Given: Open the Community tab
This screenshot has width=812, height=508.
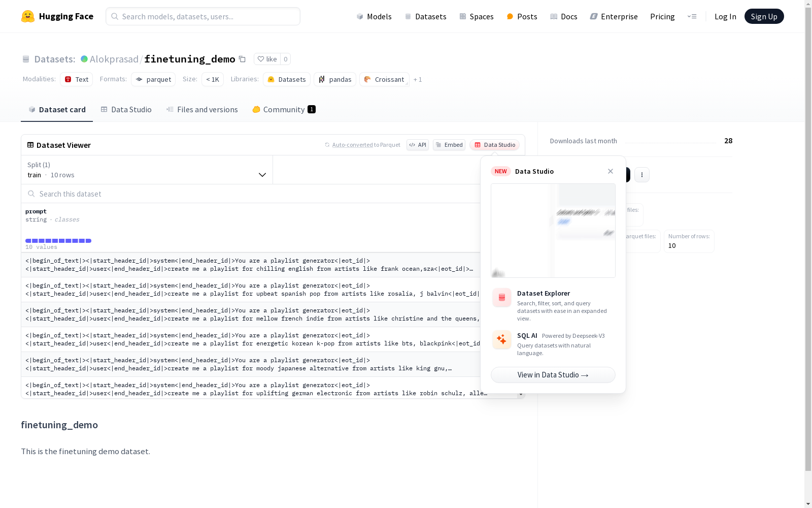Looking at the screenshot, I should click(x=284, y=110).
